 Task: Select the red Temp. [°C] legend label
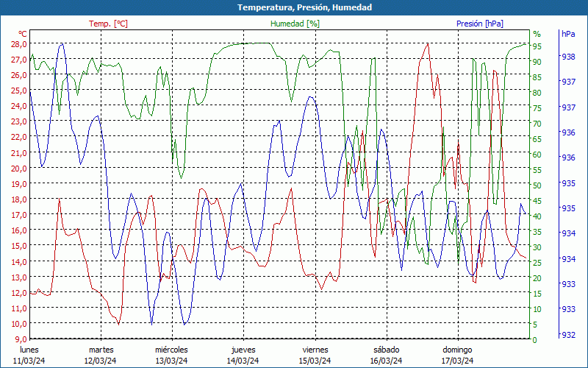[x=108, y=24]
